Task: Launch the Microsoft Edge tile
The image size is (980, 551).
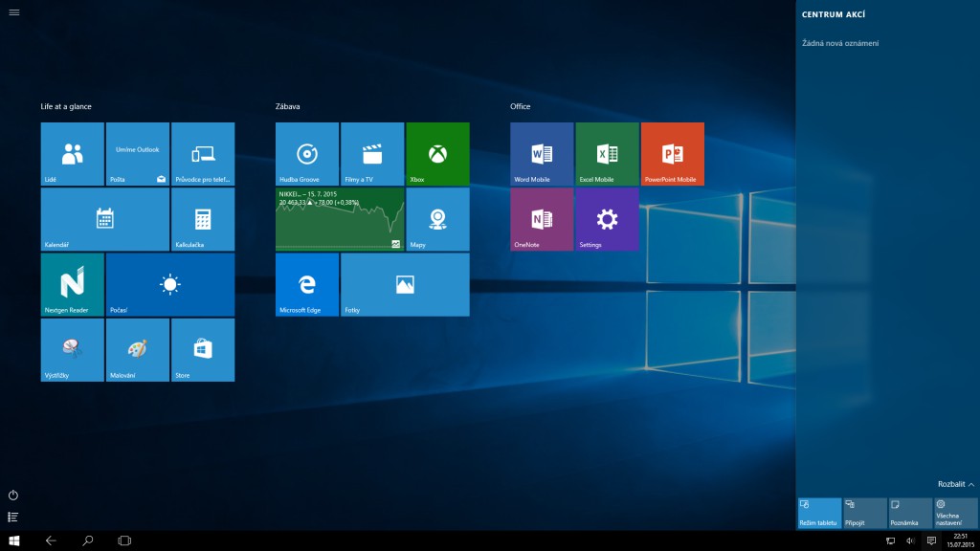Action: (x=307, y=285)
